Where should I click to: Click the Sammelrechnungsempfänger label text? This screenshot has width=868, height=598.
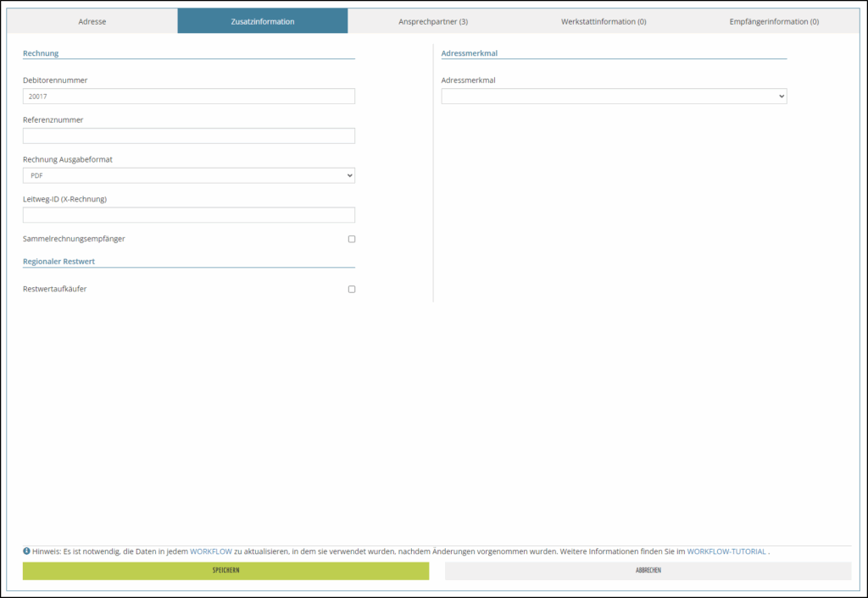pos(74,239)
